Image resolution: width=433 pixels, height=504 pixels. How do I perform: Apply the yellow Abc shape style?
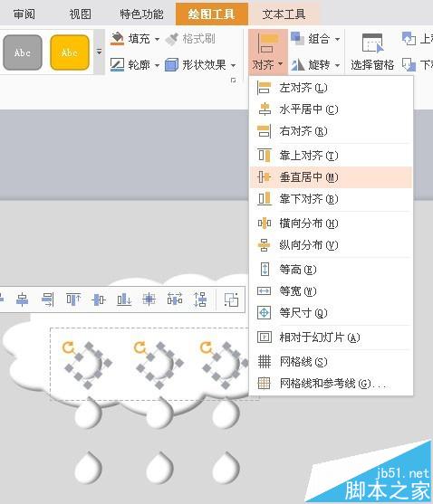[70, 52]
